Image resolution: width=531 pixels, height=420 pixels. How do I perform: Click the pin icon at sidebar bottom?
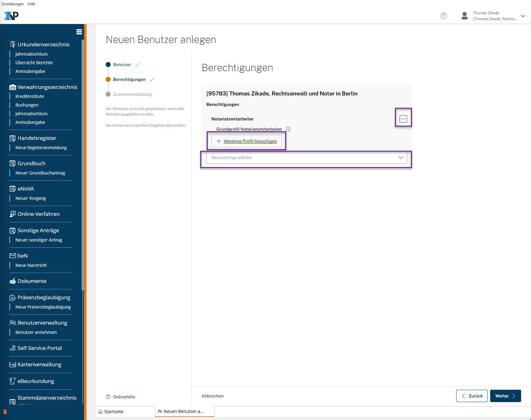(5, 412)
